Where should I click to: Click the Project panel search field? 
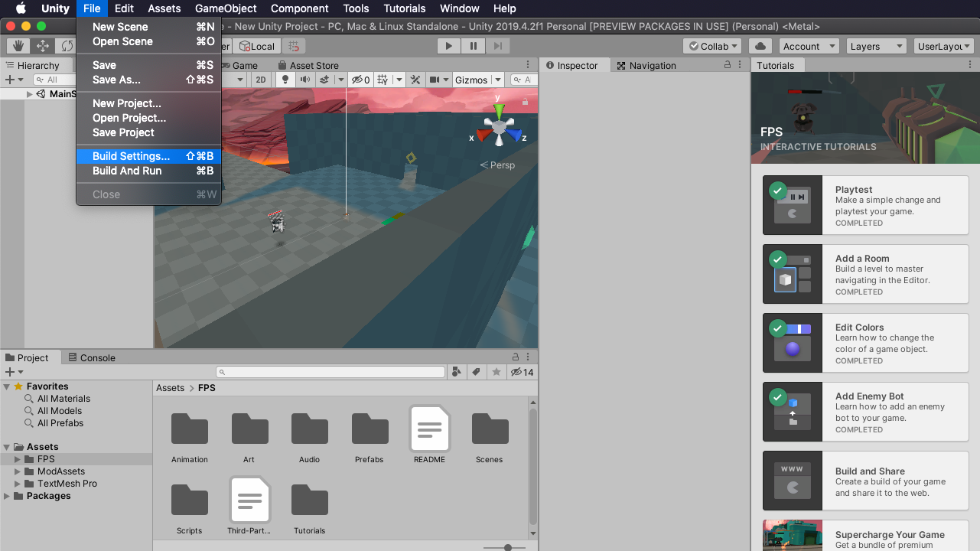(x=330, y=372)
